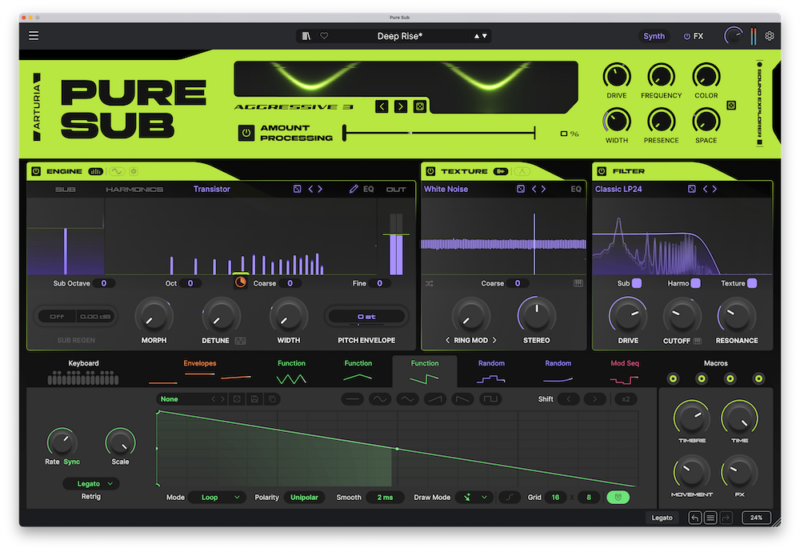Select next filter type after Classic LP24

[x=714, y=189]
